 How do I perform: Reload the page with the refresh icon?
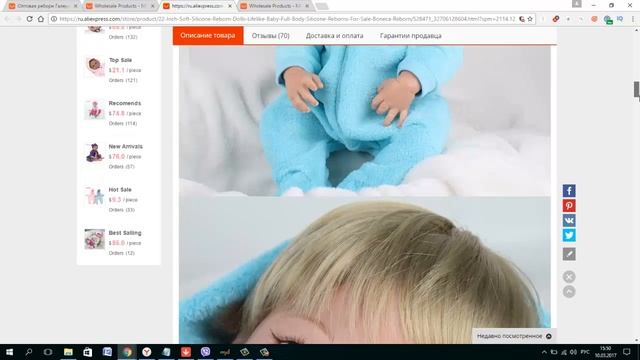pyautogui.click(x=29, y=19)
